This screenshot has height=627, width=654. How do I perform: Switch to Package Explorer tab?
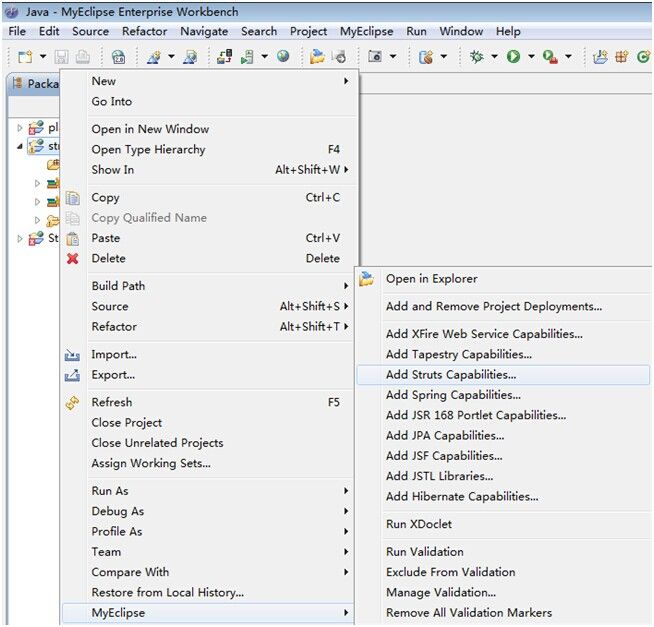pyautogui.click(x=35, y=84)
